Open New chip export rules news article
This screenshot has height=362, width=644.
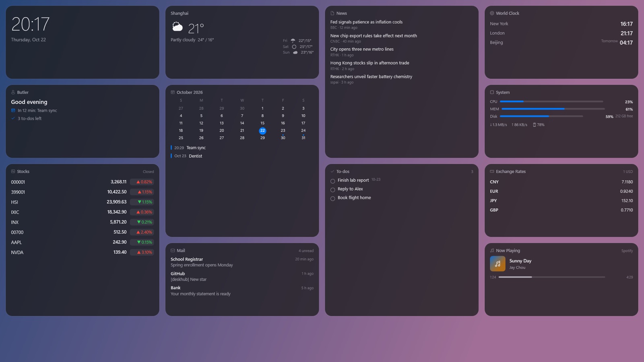coord(402,38)
